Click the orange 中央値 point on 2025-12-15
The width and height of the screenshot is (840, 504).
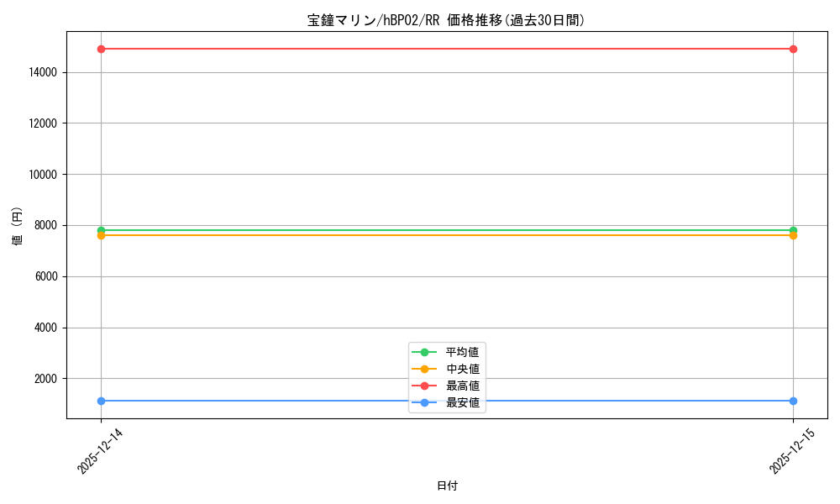pos(793,235)
